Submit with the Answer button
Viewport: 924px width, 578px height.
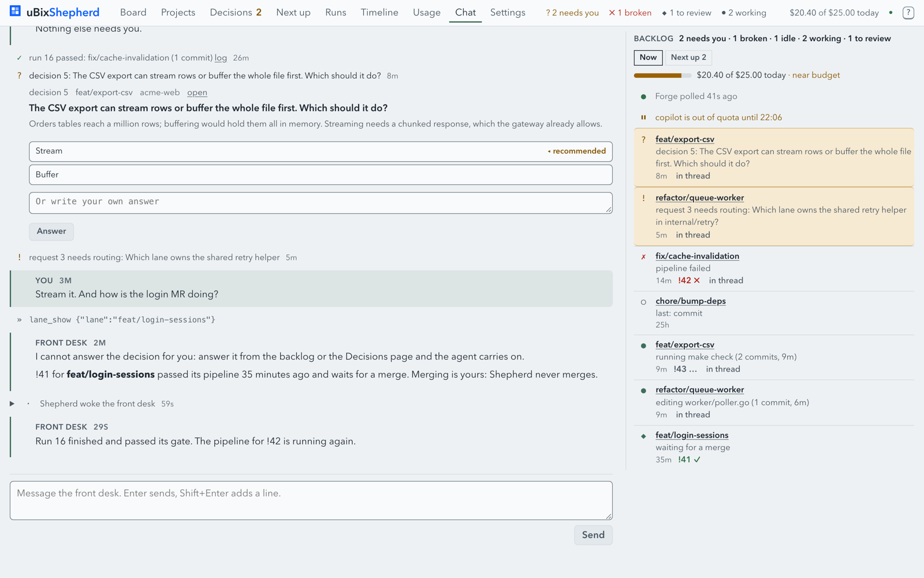51,231
